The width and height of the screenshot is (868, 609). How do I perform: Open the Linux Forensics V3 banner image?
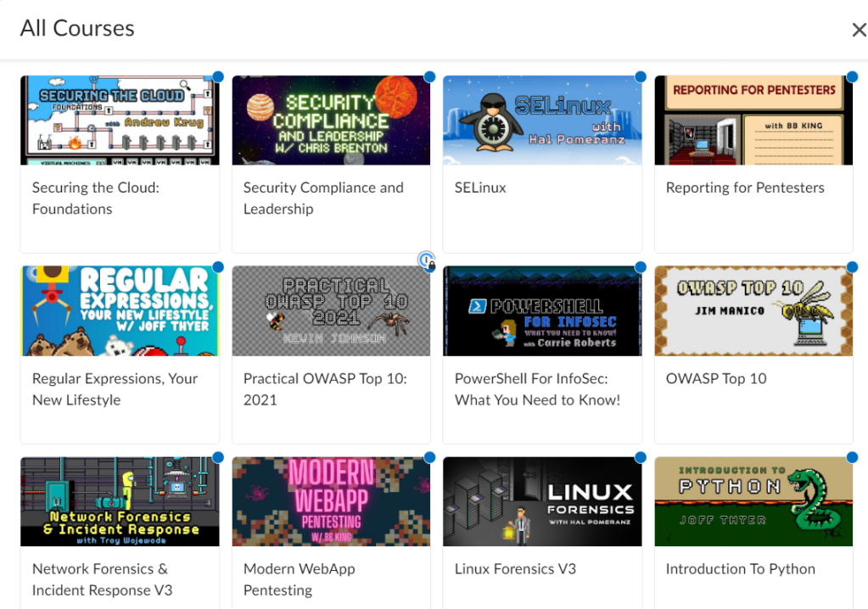(x=542, y=501)
